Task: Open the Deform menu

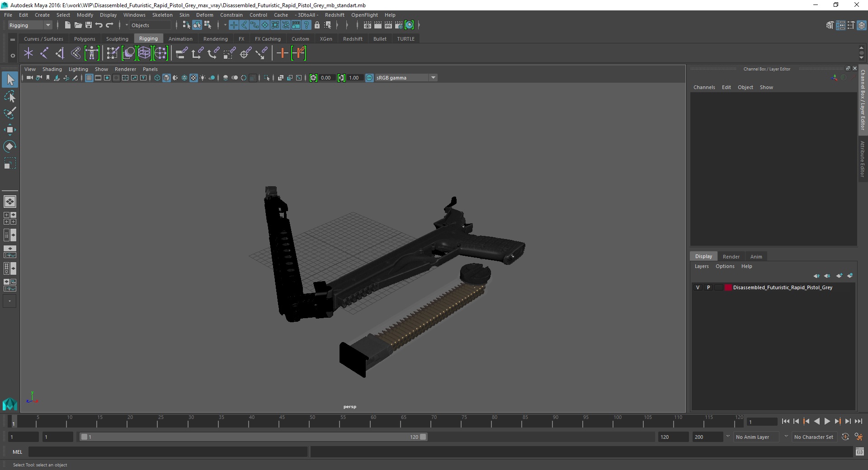Action: (204, 15)
